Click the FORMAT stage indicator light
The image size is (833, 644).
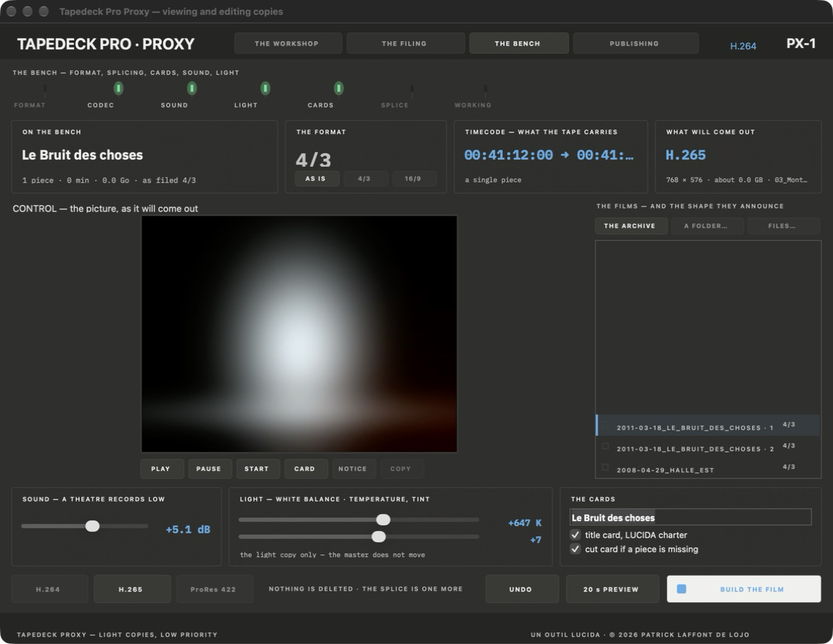[45, 89]
